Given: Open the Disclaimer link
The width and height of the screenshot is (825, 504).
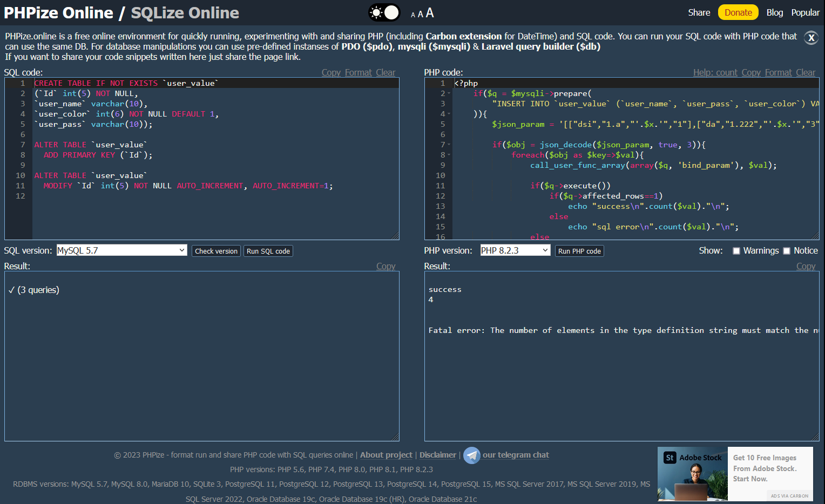Looking at the screenshot, I should (438, 455).
